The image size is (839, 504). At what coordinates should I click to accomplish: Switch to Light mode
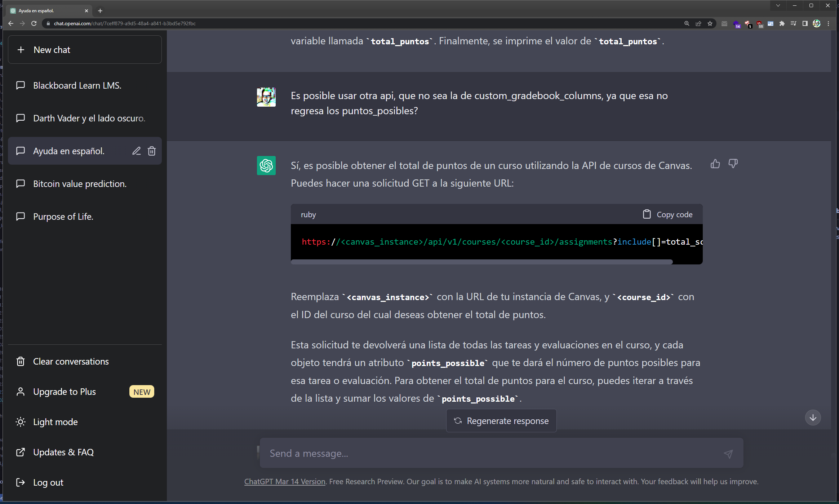pos(55,422)
